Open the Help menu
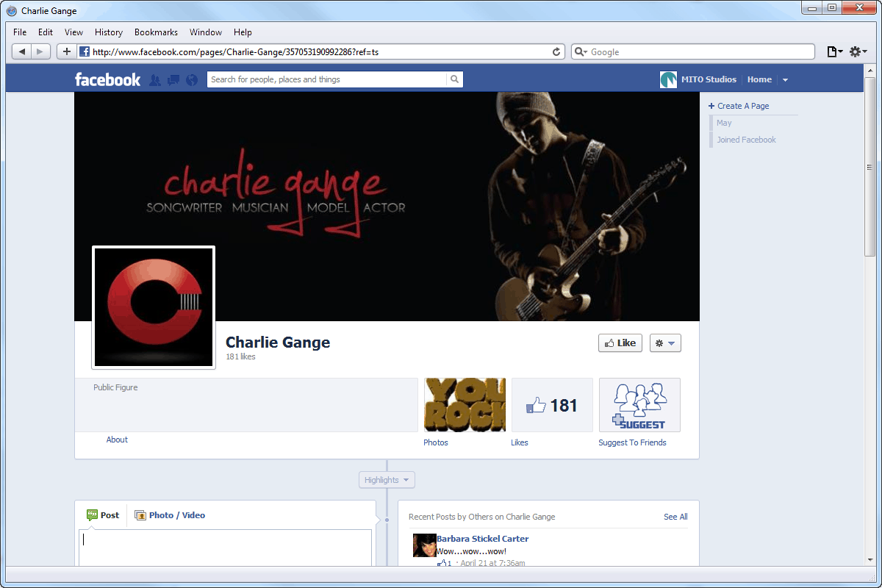This screenshot has width=882, height=588. 243,32
